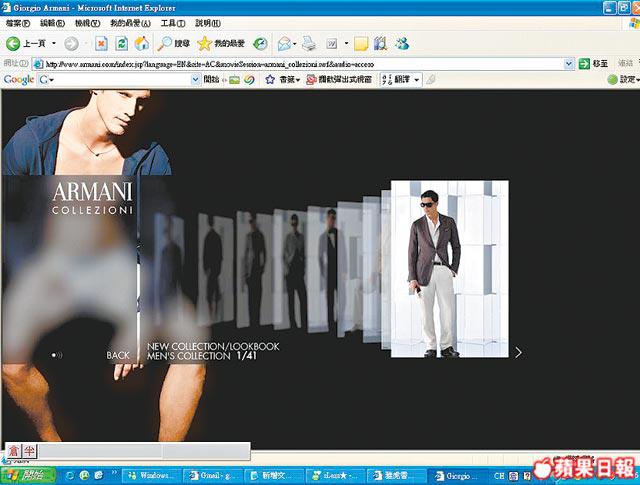Open the 說明 (Help) menu
640x485 pixels.
pyautogui.click(x=208, y=23)
